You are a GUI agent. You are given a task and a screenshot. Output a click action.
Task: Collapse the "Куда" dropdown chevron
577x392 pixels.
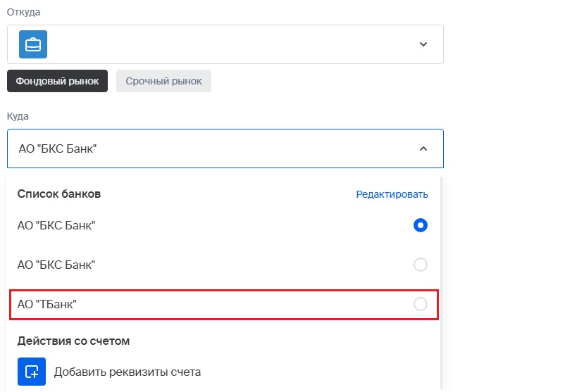[x=423, y=148]
